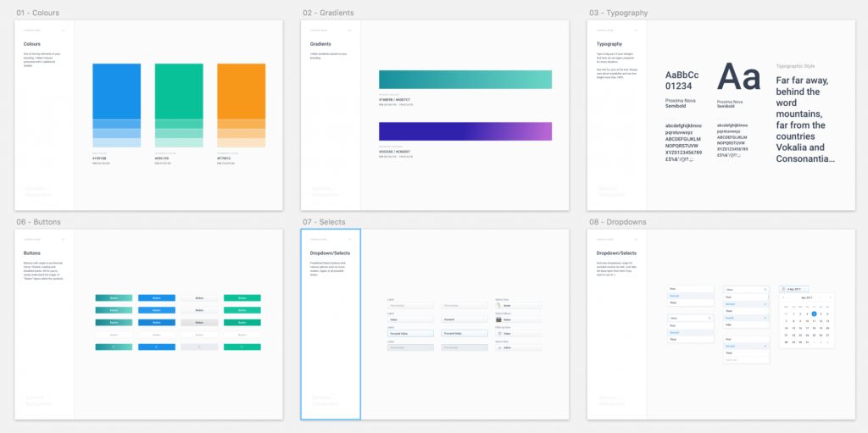Click the checkmark beside 'Fourth'

[765, 318]
